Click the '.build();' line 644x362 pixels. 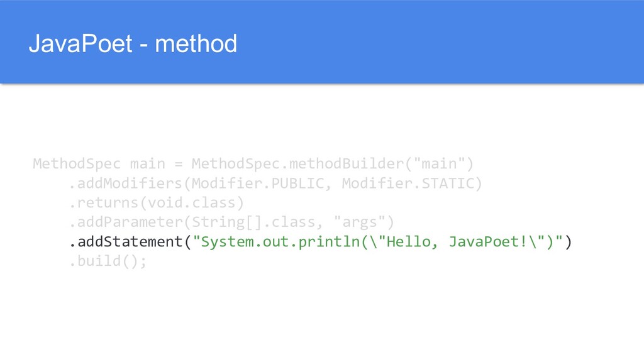(x=108, y=261)
